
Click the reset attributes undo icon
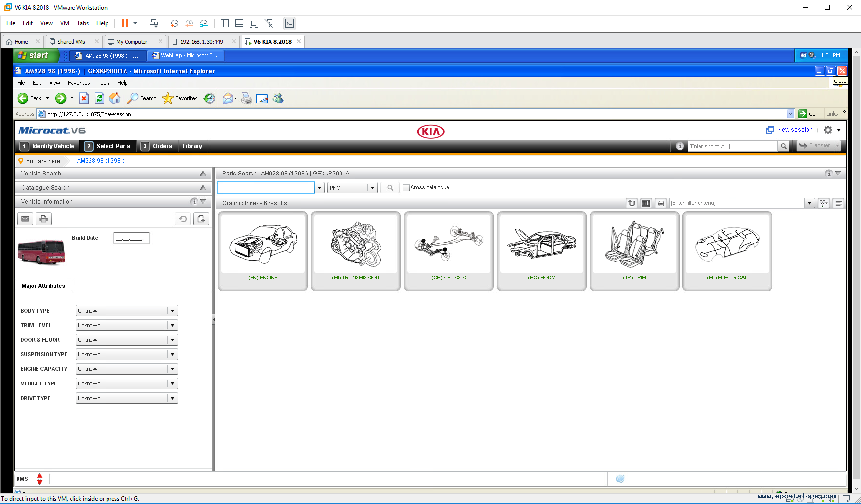tap(183, 219)
